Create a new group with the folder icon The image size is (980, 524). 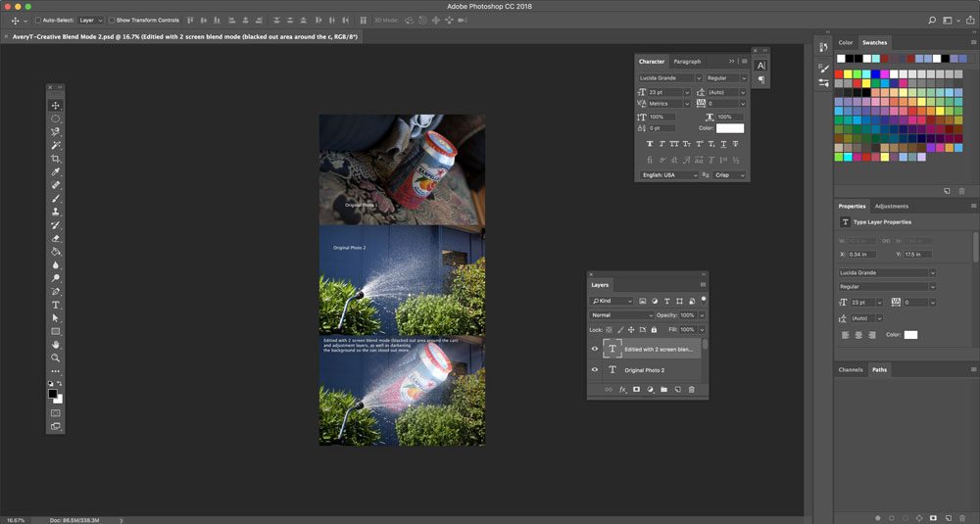[x=663, y=390]
